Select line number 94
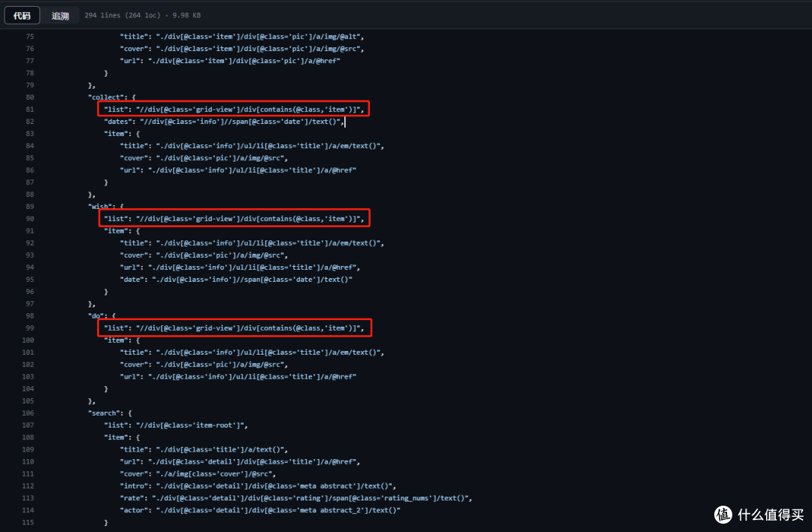 coord(29,268)
